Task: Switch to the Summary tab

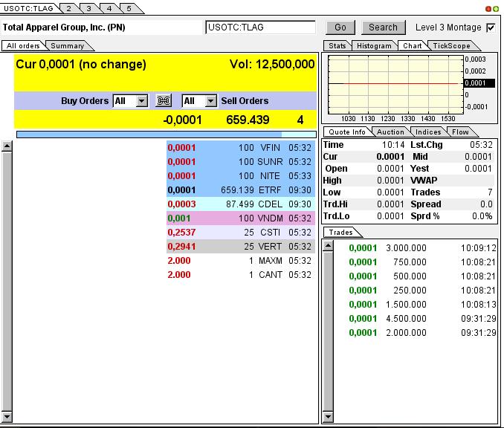Action: pyautogui.click(x=67, y=46)
